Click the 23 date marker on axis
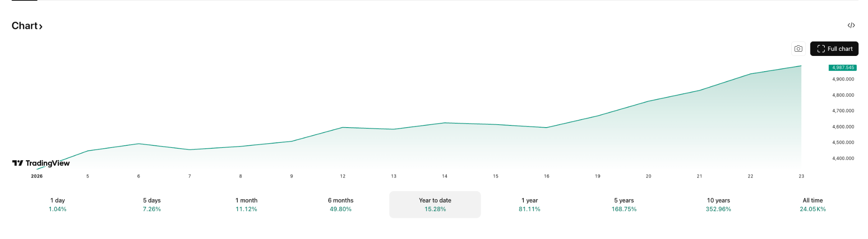 (x=801, y=176)
